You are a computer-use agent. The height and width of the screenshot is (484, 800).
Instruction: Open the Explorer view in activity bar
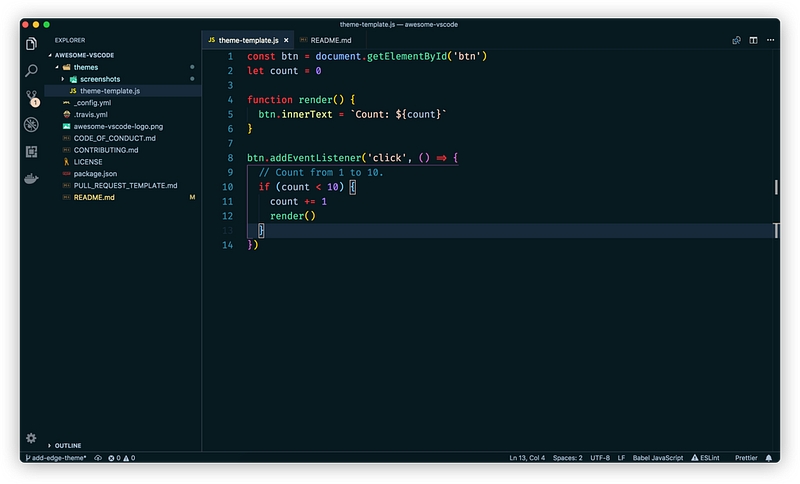[x=32, y=44]
